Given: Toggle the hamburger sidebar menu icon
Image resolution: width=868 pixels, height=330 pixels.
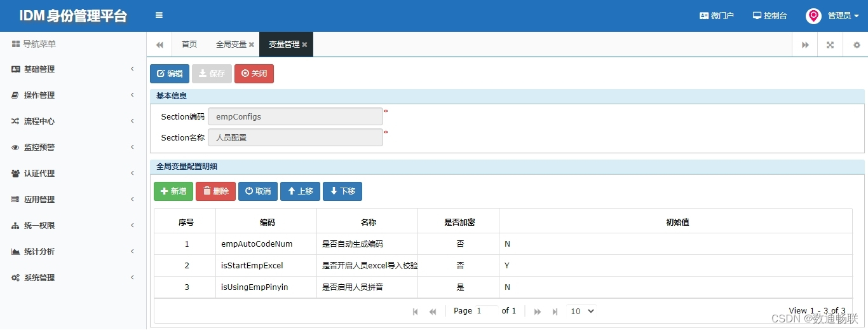Looking at the screenshot, I should click(x=159, y=15).
